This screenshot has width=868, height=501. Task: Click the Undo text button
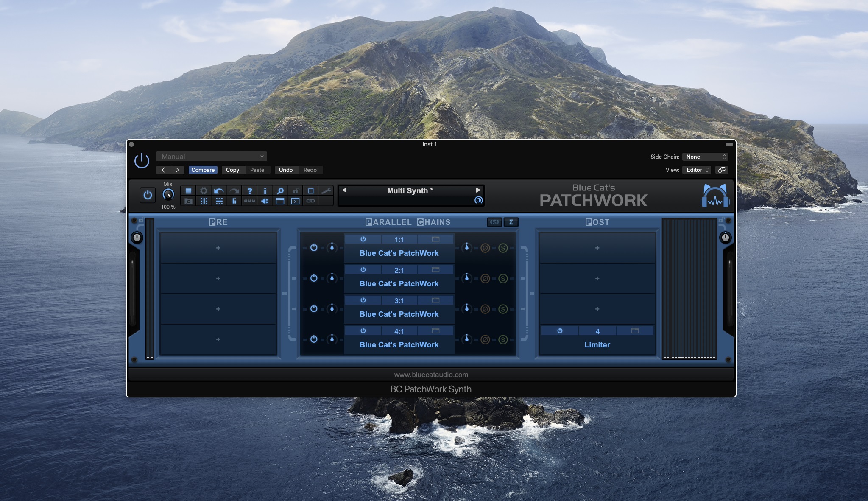pyautogui.click(x=286, y=170)
